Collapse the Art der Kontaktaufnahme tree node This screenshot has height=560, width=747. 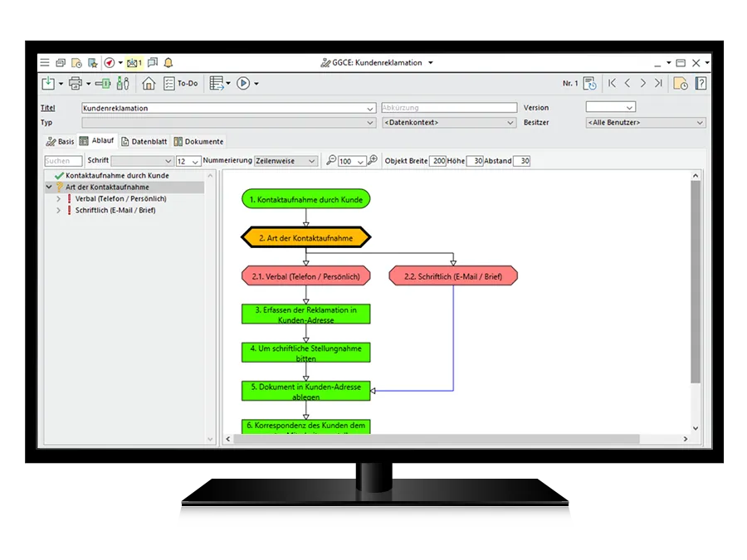tap(49, 187)
